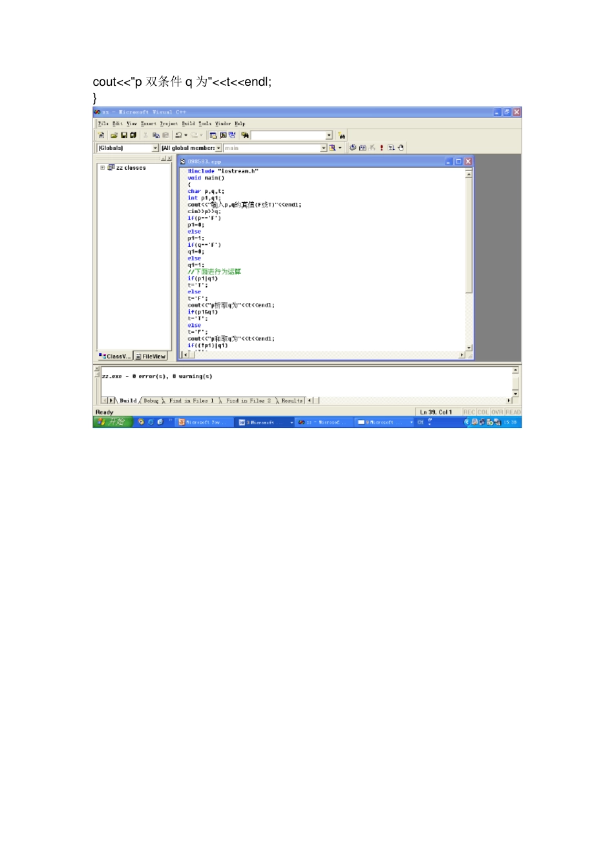Open the Window List icon
This screenshot has width=614, height=868.
tap(232, 135)
